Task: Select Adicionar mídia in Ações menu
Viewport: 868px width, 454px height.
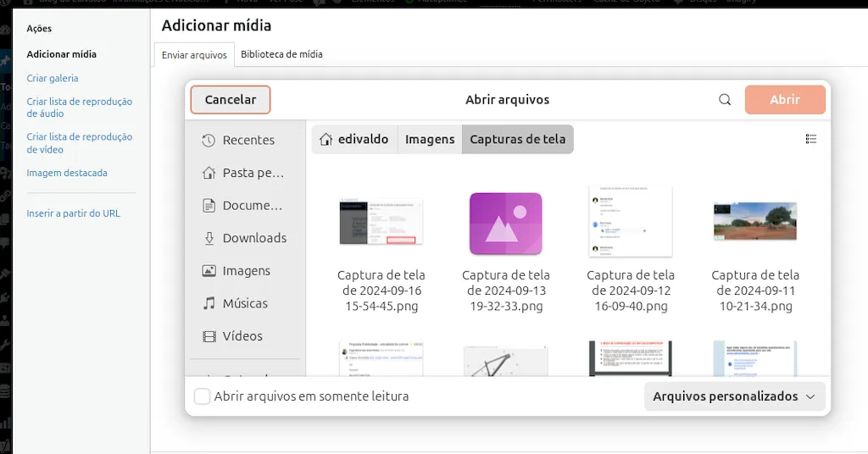Action: click(61, 54)
